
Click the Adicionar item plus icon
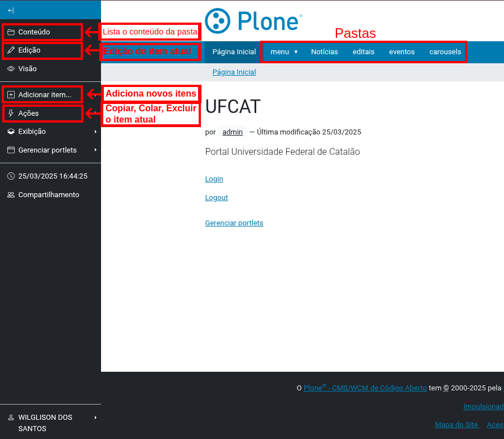pos(11,94)
